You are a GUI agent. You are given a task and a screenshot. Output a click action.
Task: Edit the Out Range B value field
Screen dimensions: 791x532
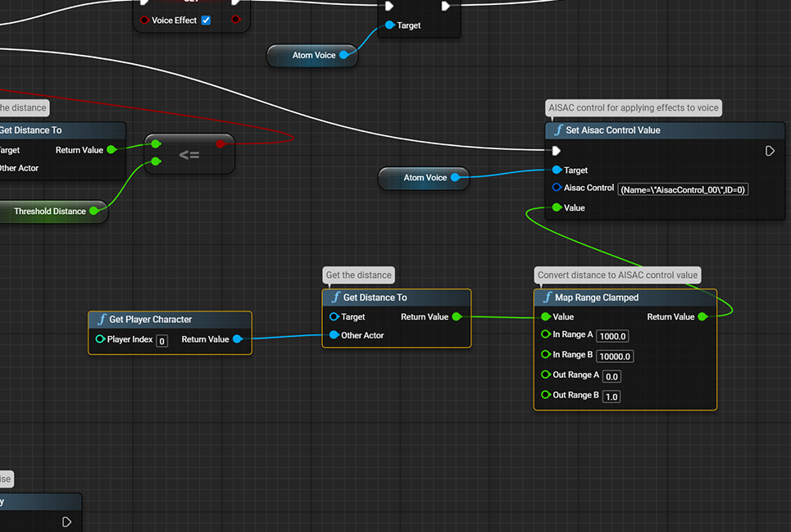(611, 397)
